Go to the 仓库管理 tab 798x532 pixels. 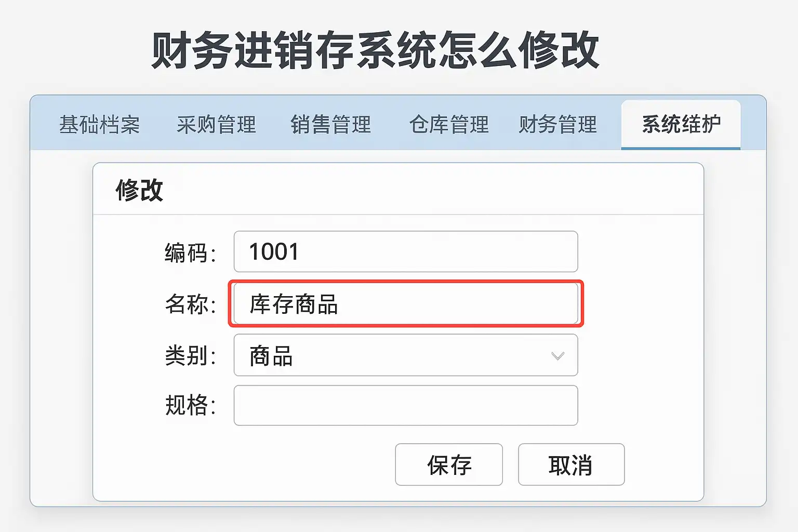pos(449,125)
